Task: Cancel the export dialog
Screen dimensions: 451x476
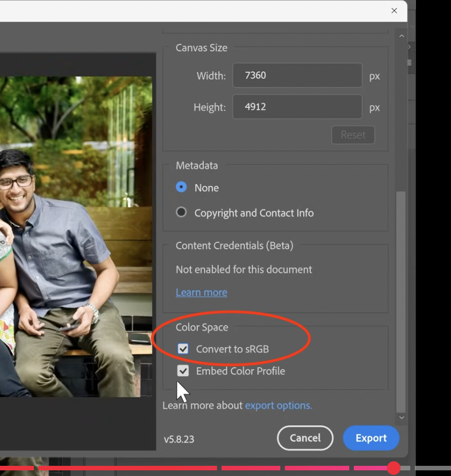Action: 305,438
